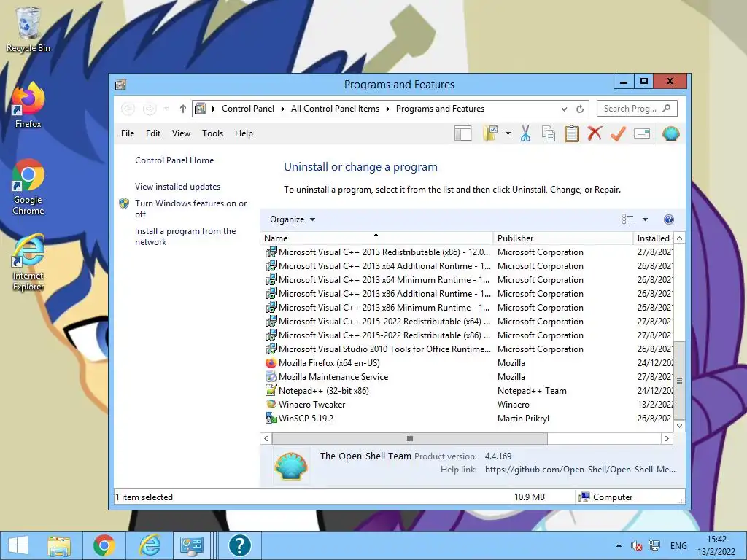The width and height of the screenshot is (747, 560).
Task: Open the Windows Start button
Action: click(18, 545)
